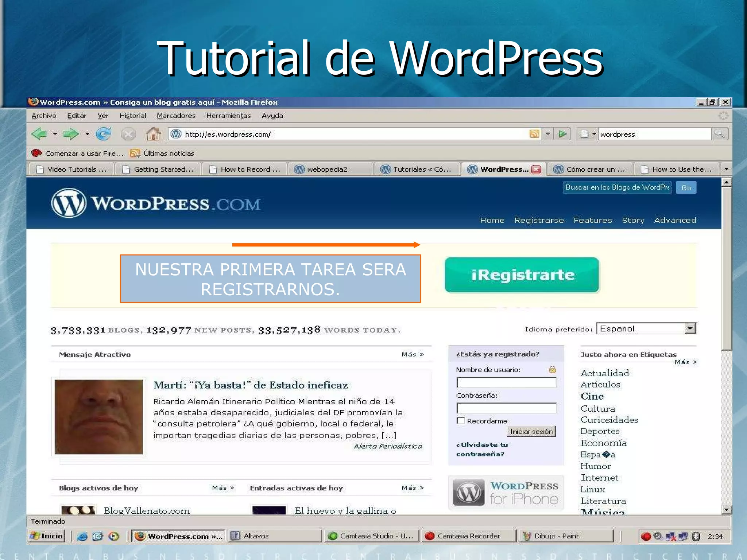Open the Cine tag link
The image size is (747, 560).
click(x=592, y=396)
